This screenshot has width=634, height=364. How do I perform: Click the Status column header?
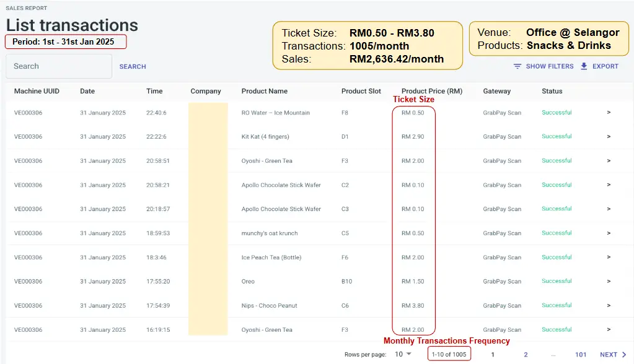(x=552, y=91)
